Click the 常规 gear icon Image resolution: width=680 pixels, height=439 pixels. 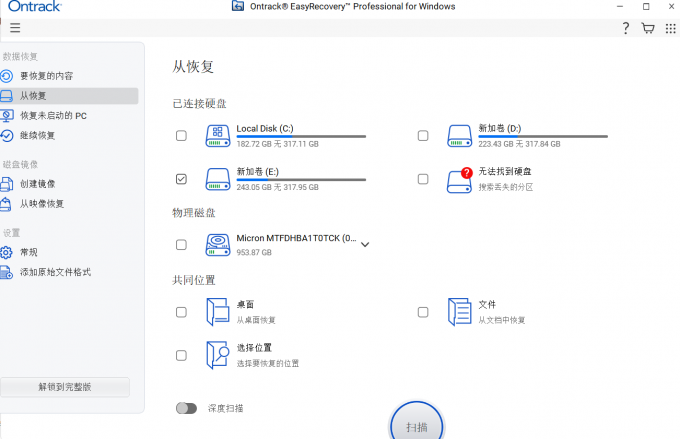6,252
